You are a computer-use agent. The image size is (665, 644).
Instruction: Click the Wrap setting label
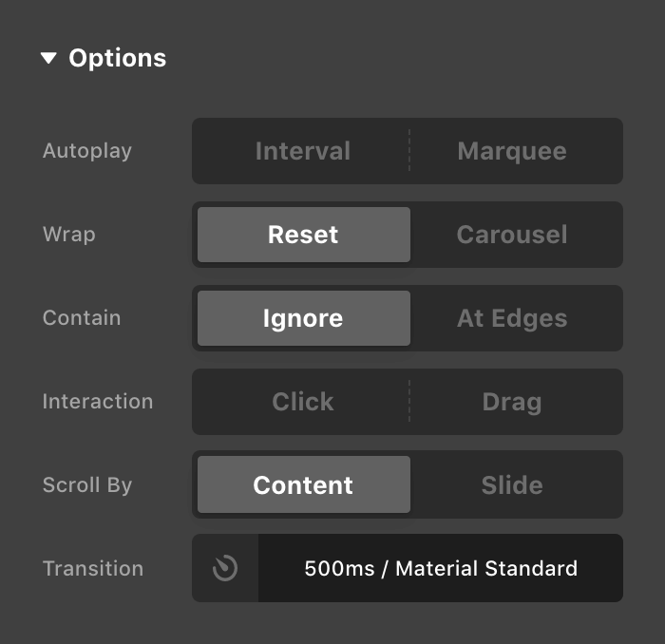[x=69, y=235]
